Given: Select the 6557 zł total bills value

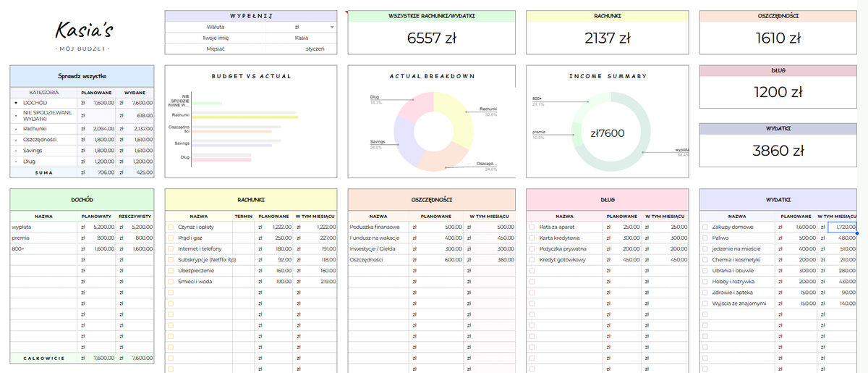Looking at the screenshot, I should click(x=431, y=38).
